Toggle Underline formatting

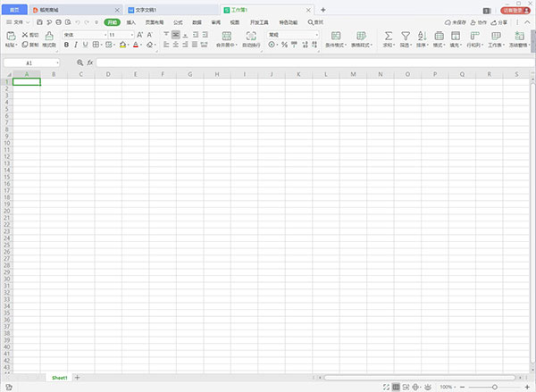coord(86,45)
